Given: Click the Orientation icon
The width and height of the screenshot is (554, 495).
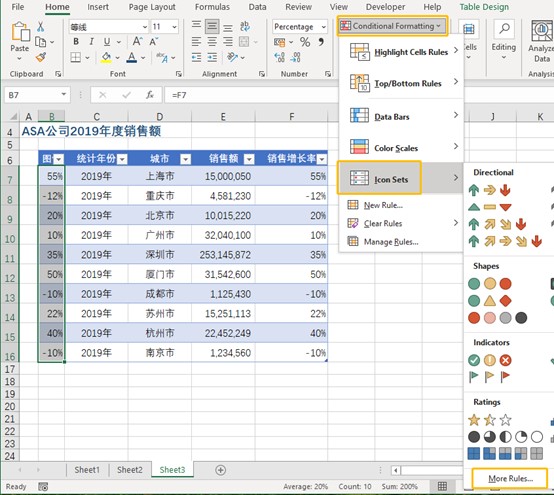Looking at the screenshot, I should [x=232, y=57].
